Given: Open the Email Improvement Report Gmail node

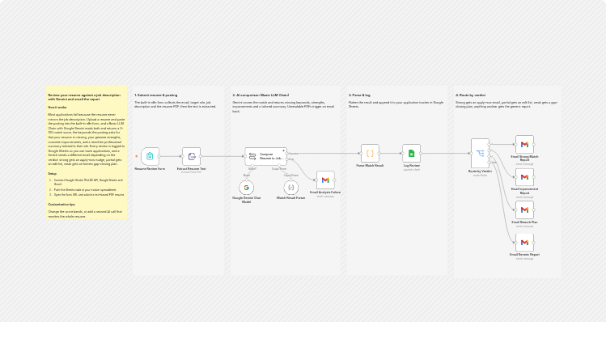Looking at the screenshot, I should (524, 177).
